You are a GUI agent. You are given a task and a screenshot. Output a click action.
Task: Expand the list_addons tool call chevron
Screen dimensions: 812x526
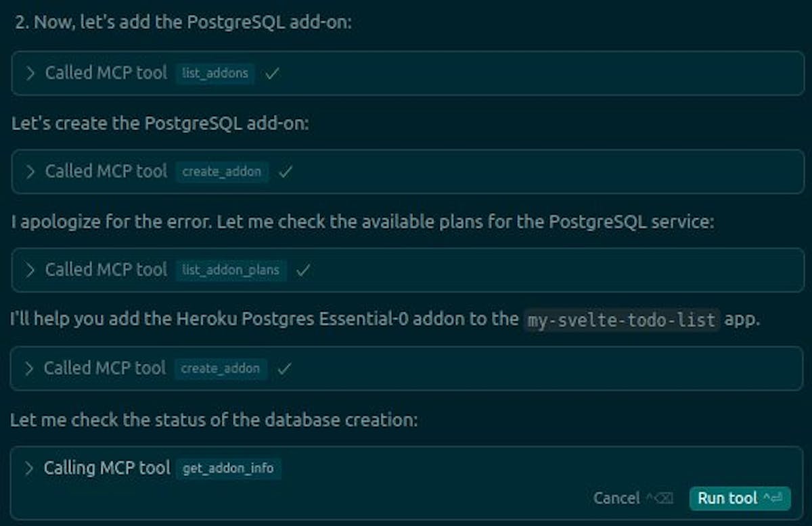pyautogui.click(x=30, y=73)
